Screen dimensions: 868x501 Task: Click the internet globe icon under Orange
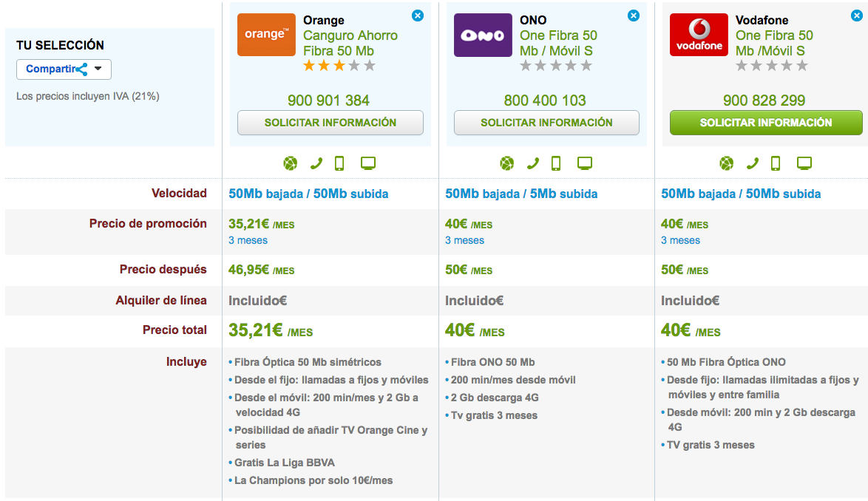click(290, 163)
